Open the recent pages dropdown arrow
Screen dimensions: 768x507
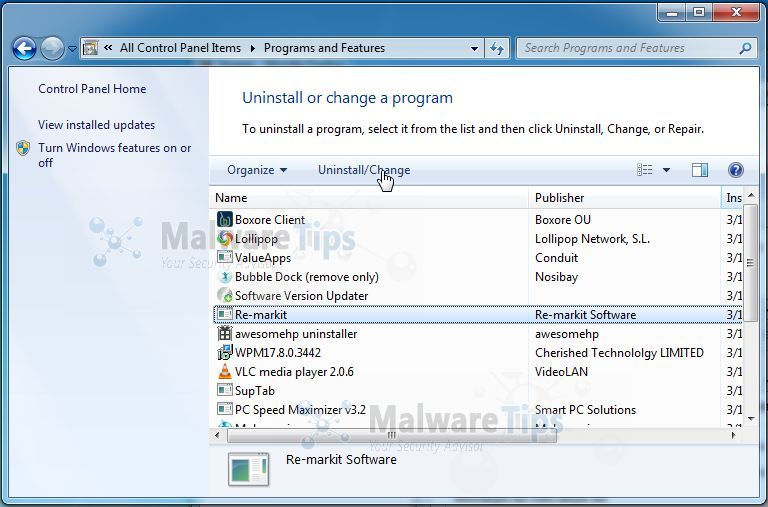(x=72, y=48)
